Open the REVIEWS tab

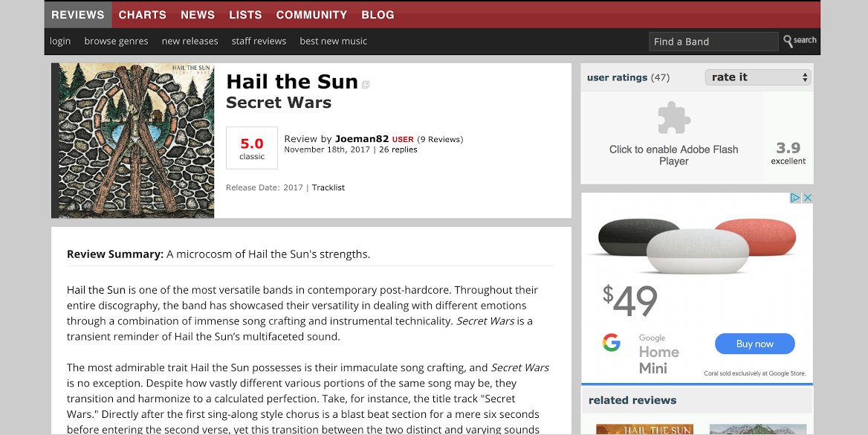tap(78, 15)
